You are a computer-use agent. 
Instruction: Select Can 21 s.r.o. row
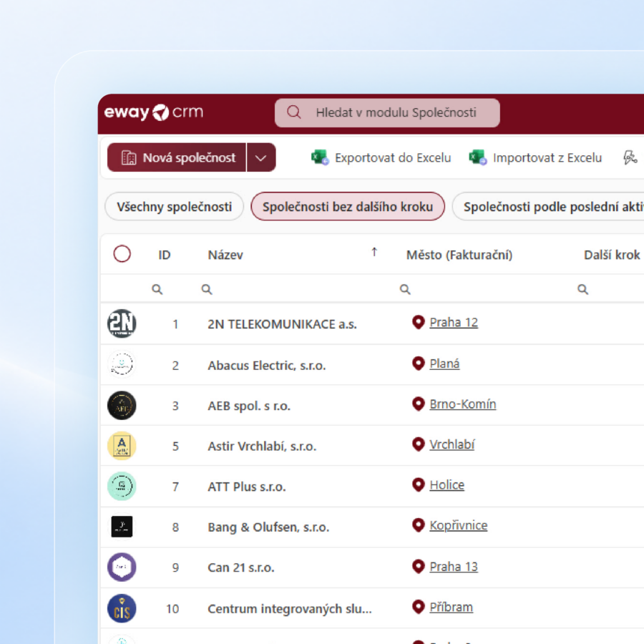(x=372, y=567)
